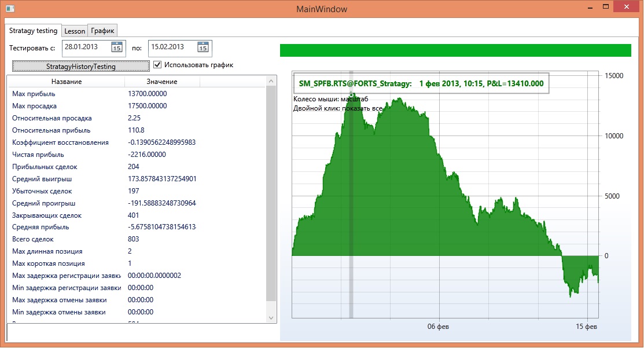This screenshot has height=348, width=644.
Task: Click the Значение column header
Action: [x=162, y=82]
